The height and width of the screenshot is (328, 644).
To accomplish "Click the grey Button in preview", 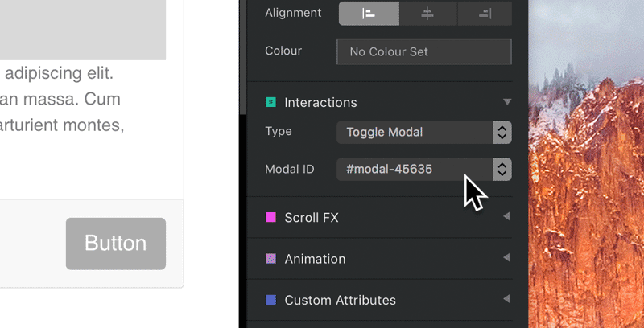I will coord(116,244).
